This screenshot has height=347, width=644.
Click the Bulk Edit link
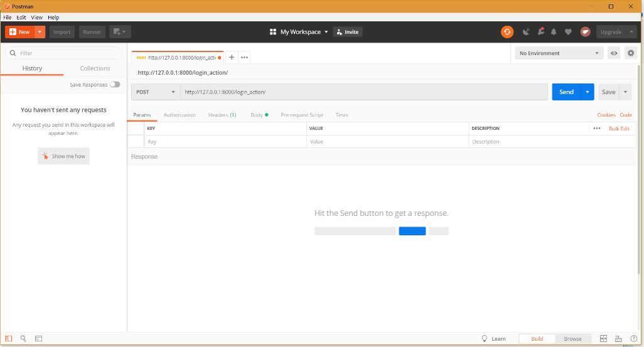coord(619,129)
